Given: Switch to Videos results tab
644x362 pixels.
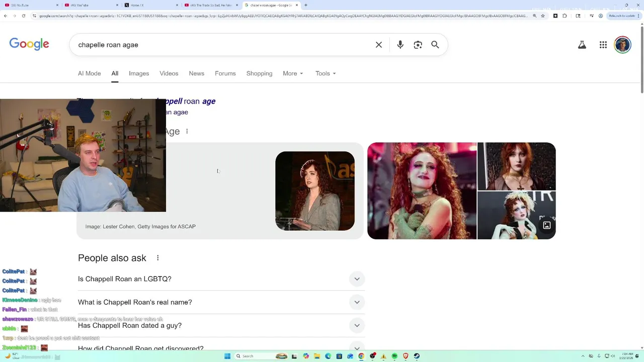Looking at the screenshot, I should 169,73.
